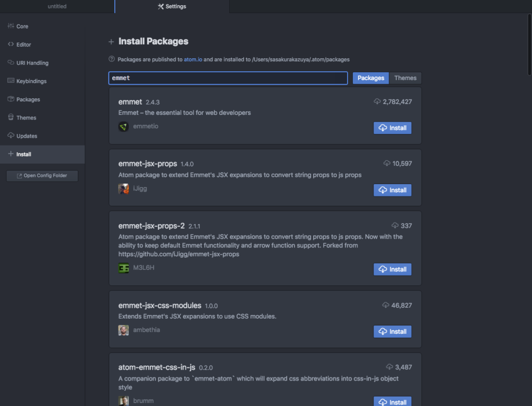
Task: Click the settings panel vertical scrollbar
Action: point(529,44)
